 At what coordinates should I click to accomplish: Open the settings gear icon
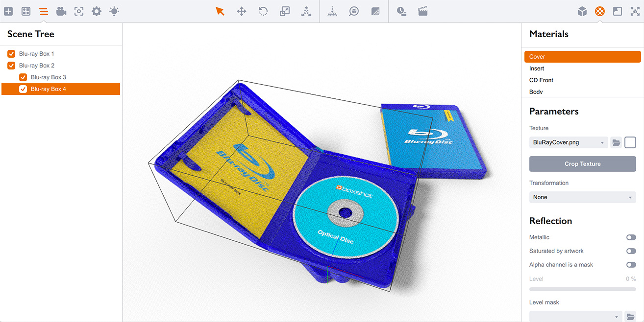(97, 11)
